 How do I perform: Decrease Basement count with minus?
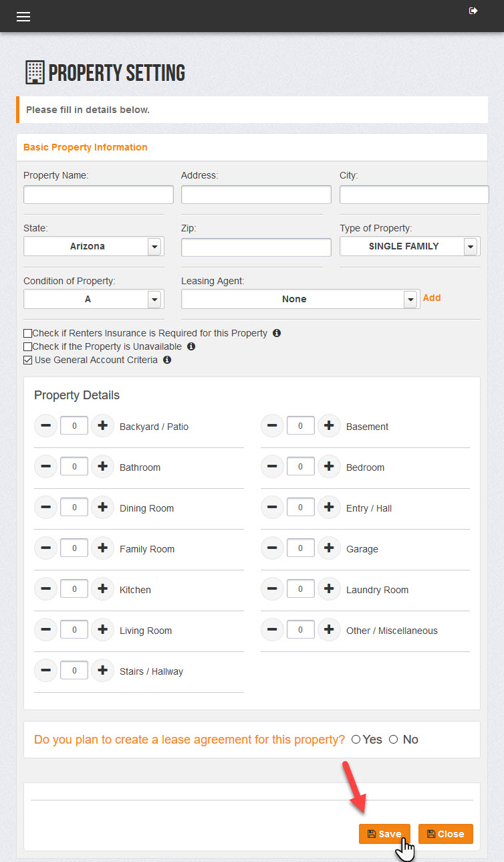272,426
